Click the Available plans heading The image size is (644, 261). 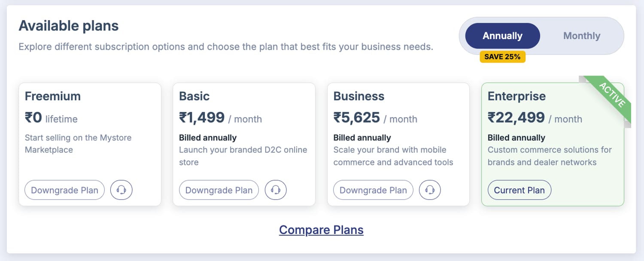(69, 26)
